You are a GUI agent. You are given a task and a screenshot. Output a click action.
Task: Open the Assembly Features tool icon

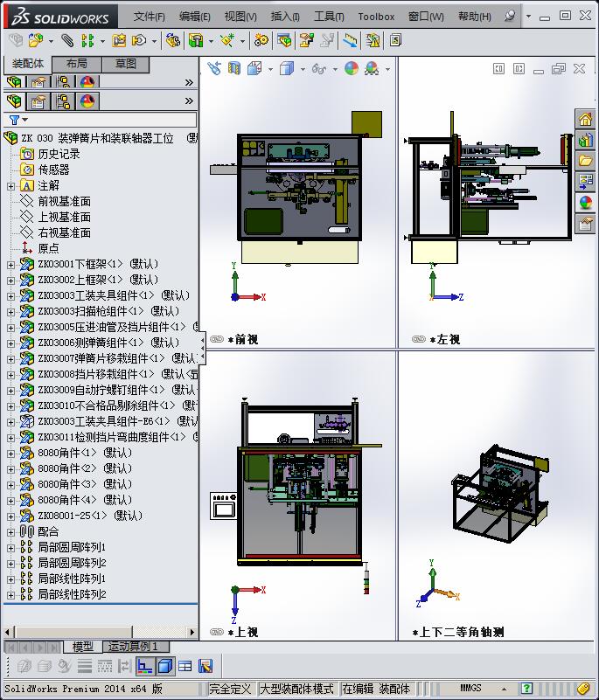click(x=196, y=40)
